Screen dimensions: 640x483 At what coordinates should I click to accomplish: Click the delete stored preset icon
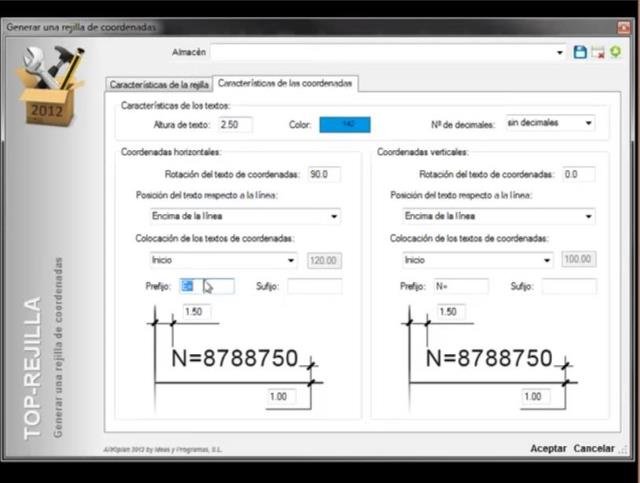pos(598,52)
